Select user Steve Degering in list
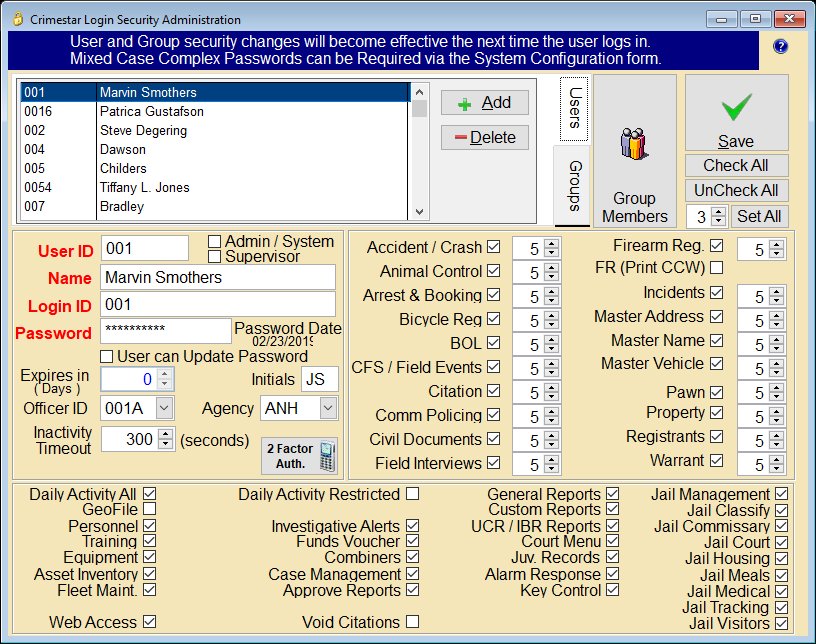Screen dimensions: 816x644 point(215,130)
